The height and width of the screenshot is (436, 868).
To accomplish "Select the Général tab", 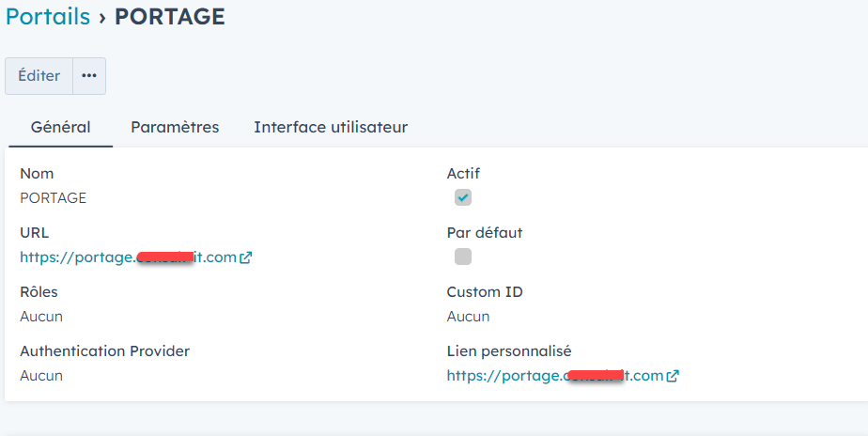I will (61, 127).
